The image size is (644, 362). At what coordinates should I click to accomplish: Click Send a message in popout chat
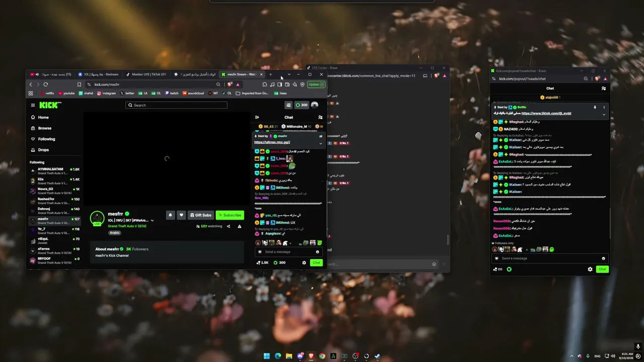click(x=549, y=258)
